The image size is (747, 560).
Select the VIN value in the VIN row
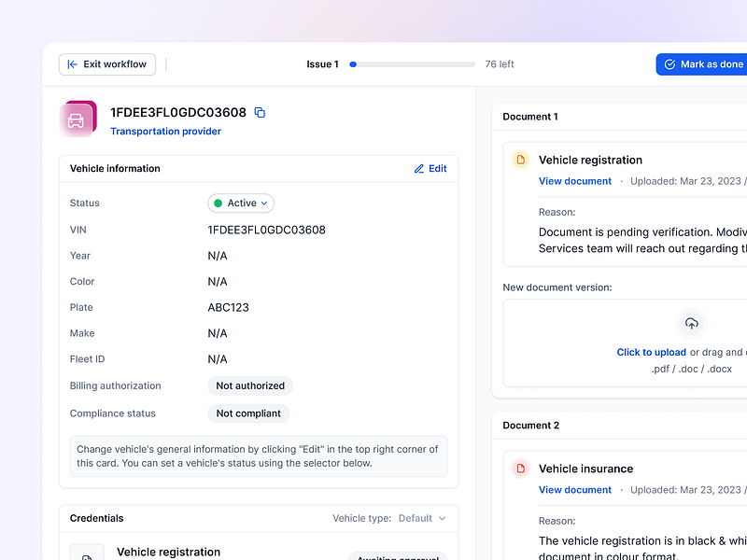click(x=266, y=230)
